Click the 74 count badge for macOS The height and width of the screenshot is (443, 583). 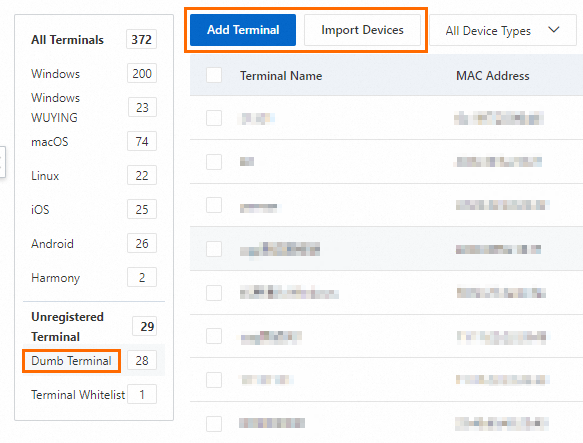click(142, 141)
